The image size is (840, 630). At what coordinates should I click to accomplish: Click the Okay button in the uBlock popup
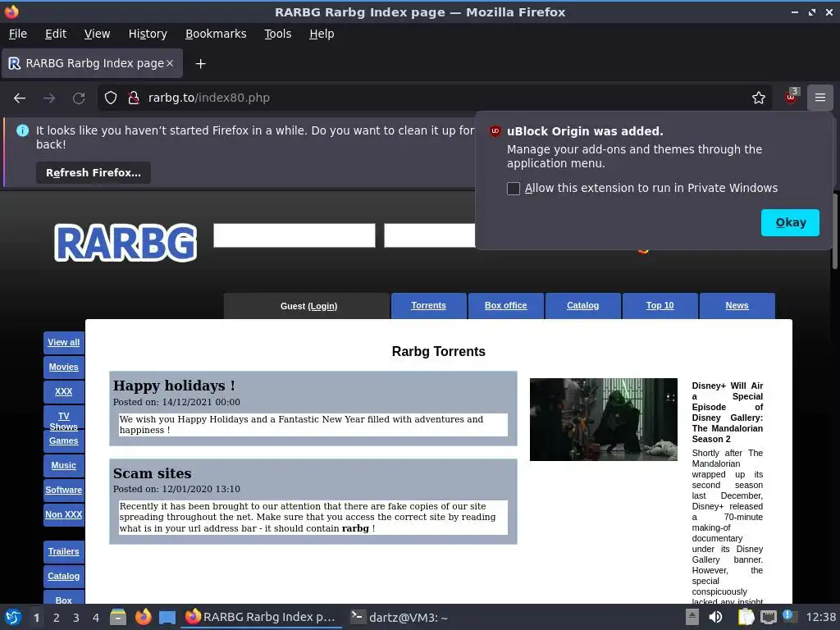(790, 222)
